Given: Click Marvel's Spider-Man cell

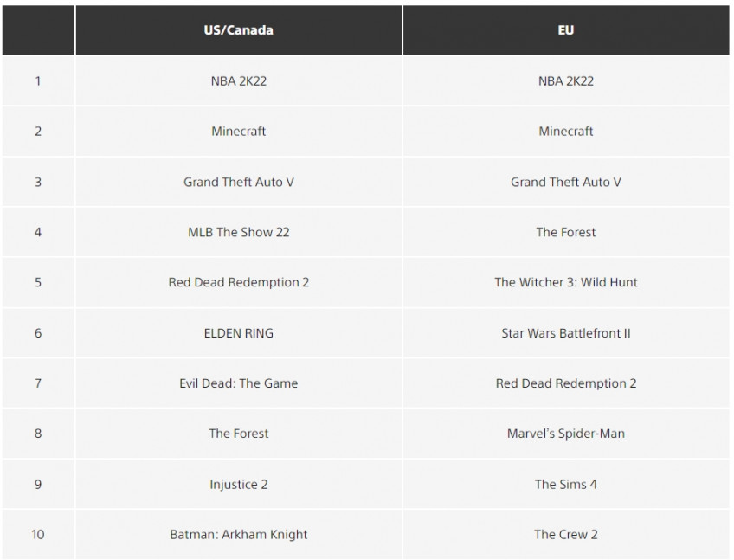Looking at the screenshot, I should click(566, 434).
